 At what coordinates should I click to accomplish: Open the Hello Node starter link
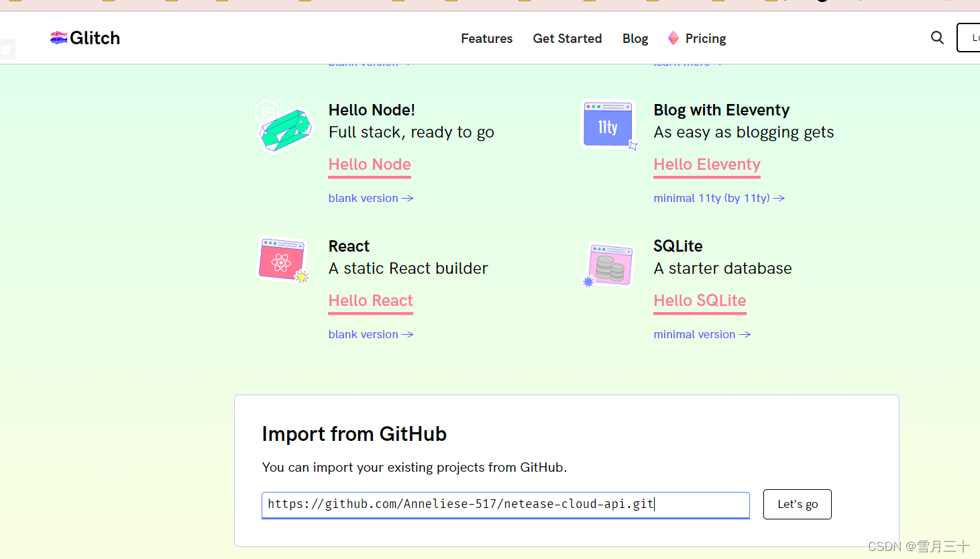pyautogui.click(x=370, y=165)
